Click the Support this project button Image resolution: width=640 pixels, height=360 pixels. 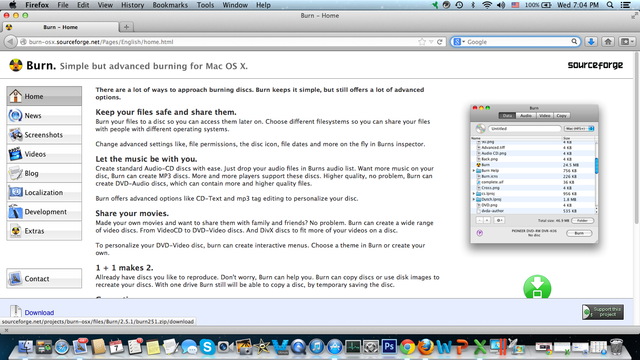click(603, 312)
